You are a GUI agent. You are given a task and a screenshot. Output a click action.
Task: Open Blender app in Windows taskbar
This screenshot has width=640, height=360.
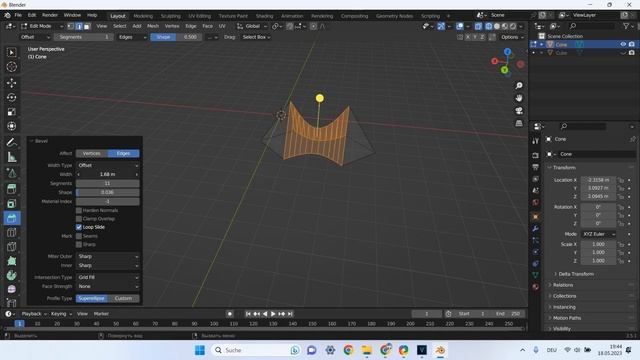440,350
